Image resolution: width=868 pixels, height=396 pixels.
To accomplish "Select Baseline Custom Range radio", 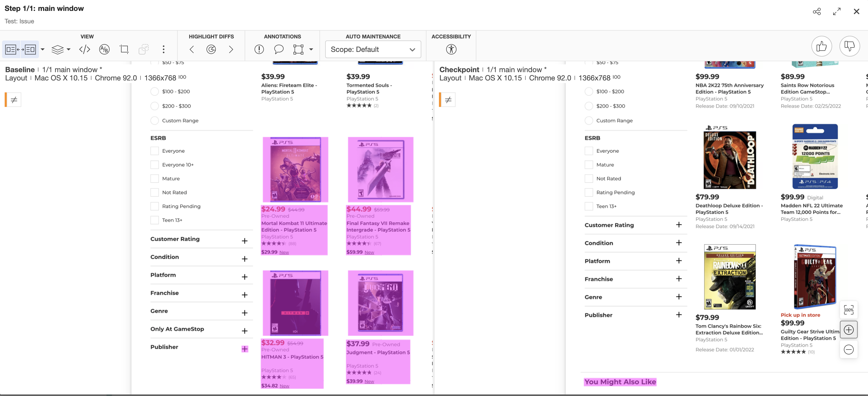I will pyautogui.click(x=155, y=121).
